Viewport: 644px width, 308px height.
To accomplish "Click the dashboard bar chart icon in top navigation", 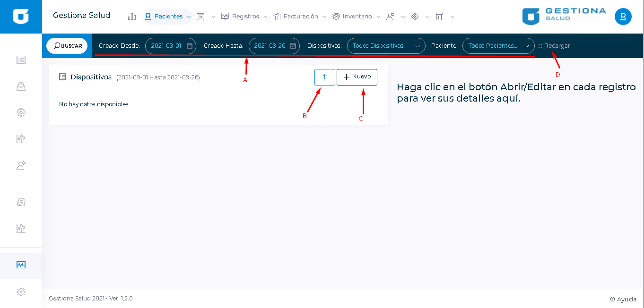I will click(132, 17).
